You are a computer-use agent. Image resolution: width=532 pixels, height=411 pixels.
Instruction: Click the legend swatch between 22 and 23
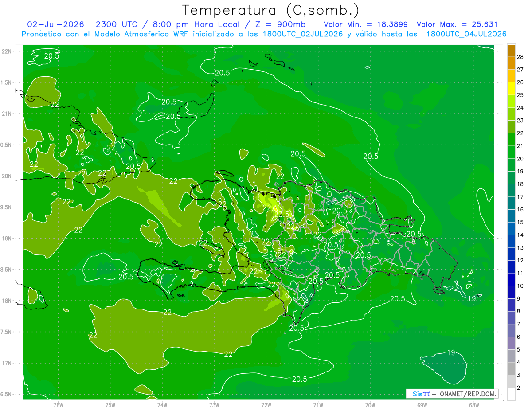pyautogui.click(x=511, y=127)
